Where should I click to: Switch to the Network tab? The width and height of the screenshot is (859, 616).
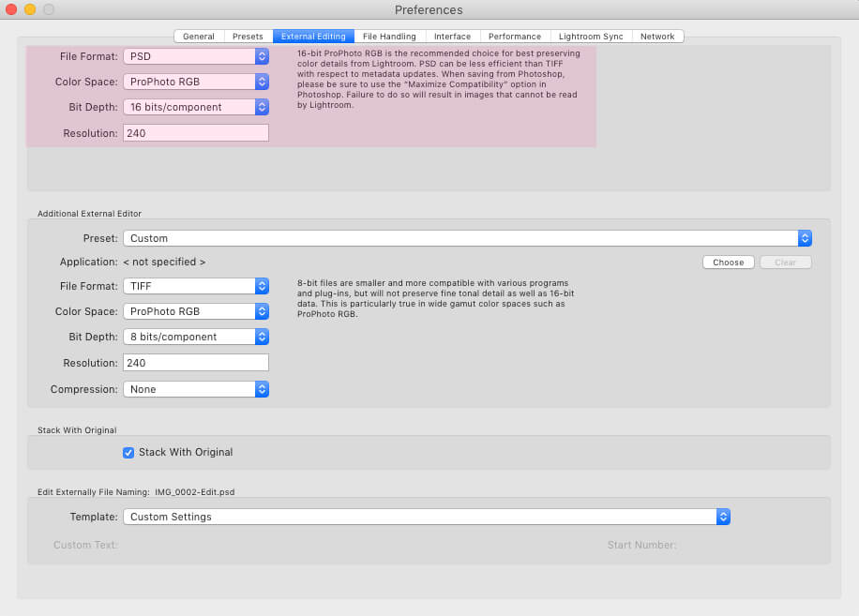click(658, 36)
